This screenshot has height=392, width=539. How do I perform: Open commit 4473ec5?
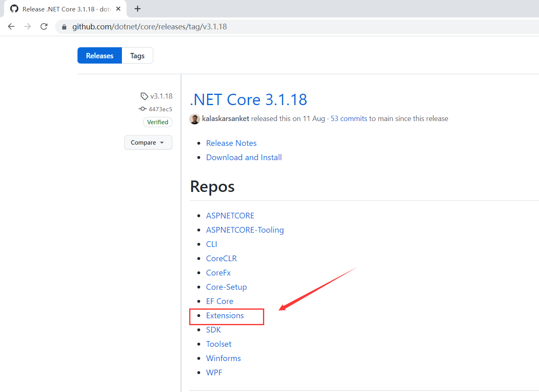point(160,109)
